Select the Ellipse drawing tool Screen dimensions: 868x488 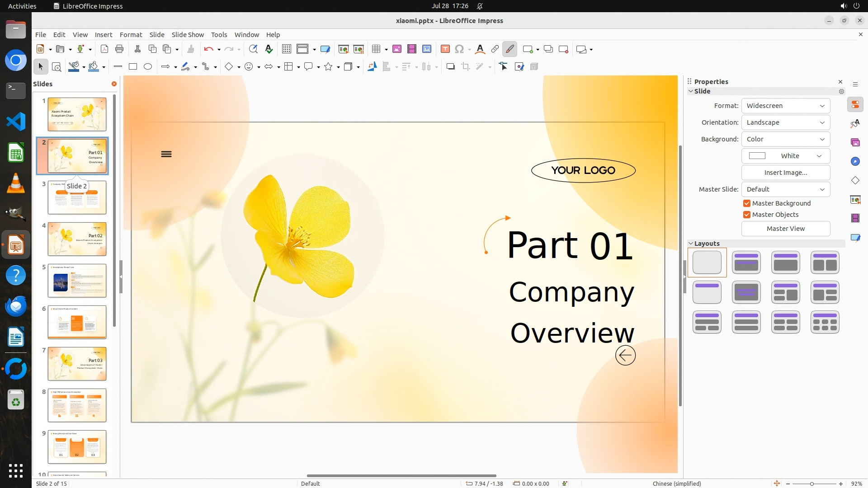148,67
